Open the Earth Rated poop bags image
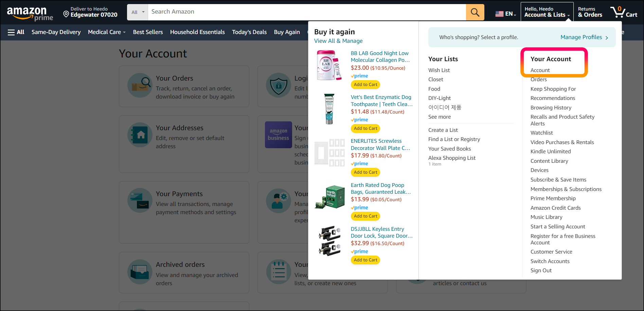The width and height of the screenshot is (644, 311). point(329,197)
